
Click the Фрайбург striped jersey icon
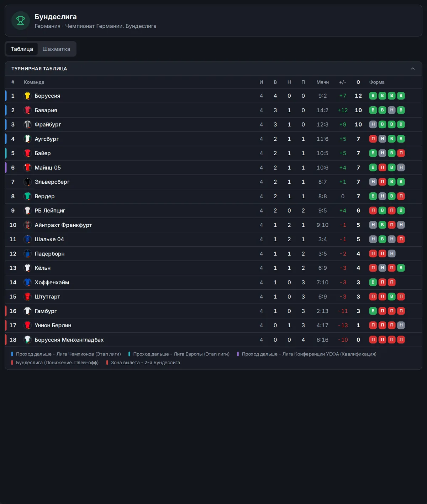(27, 124)
